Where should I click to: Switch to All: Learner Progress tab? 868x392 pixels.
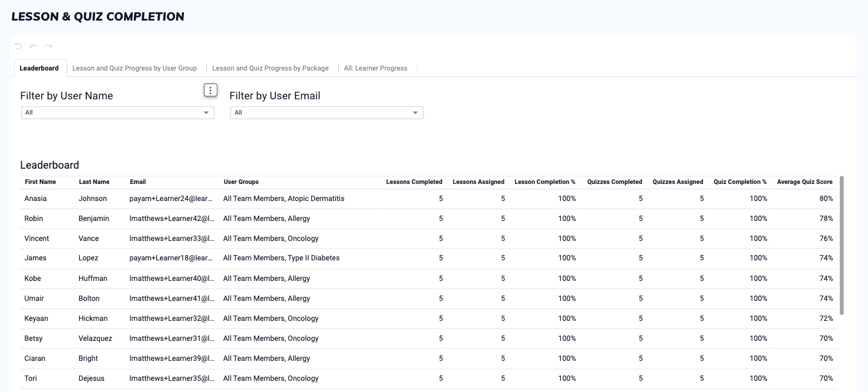[375, 68]
